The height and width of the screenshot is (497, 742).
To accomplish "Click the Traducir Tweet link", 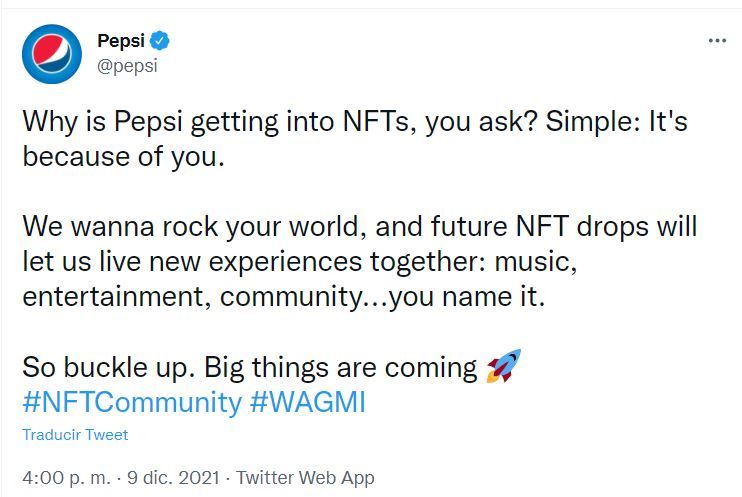I will (x=75, y=435).
